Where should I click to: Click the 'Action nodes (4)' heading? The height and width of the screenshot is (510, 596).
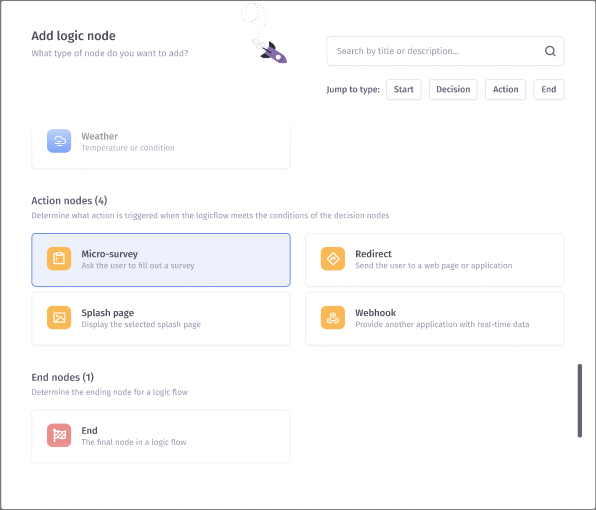point(69,200)
